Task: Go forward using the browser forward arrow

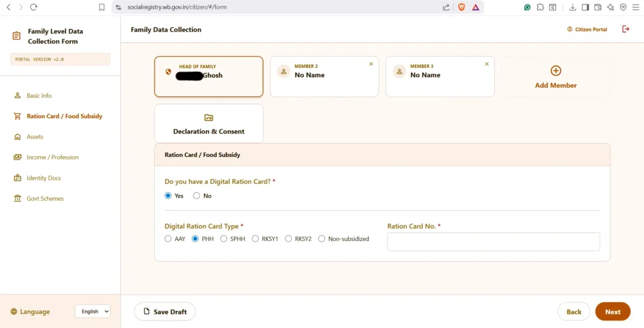Action: click(21, 7)
